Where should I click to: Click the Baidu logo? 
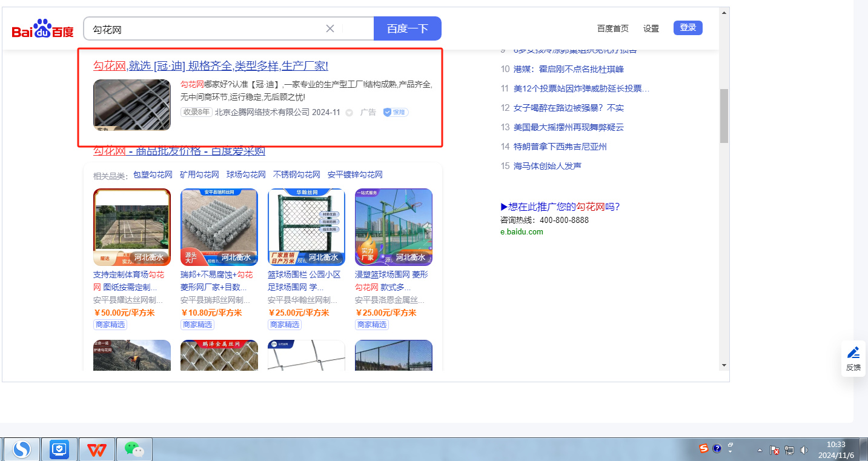tap(42, 28)
